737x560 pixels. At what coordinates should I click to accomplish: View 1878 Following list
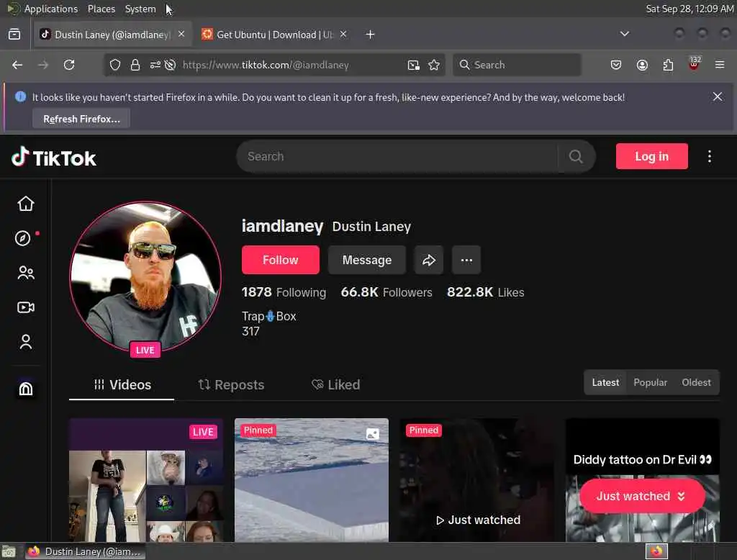[284, 292]
